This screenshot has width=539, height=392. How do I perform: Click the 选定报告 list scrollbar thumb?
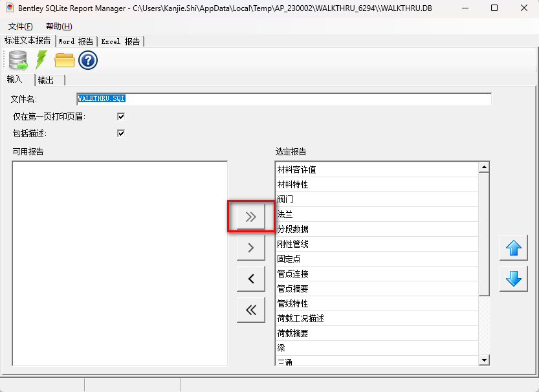[484, 234]
